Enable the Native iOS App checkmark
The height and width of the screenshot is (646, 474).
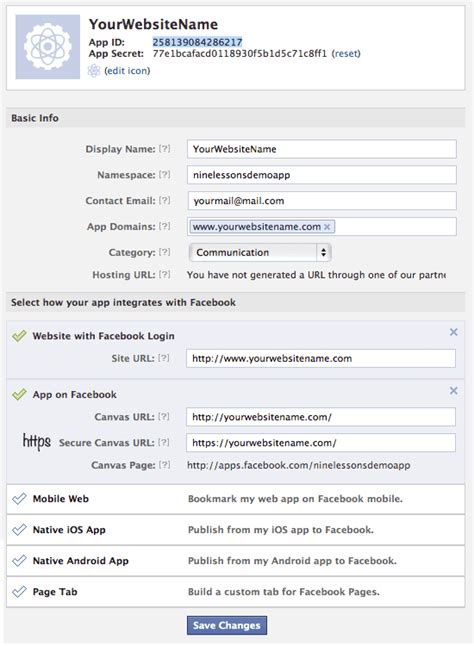(19, 529)
